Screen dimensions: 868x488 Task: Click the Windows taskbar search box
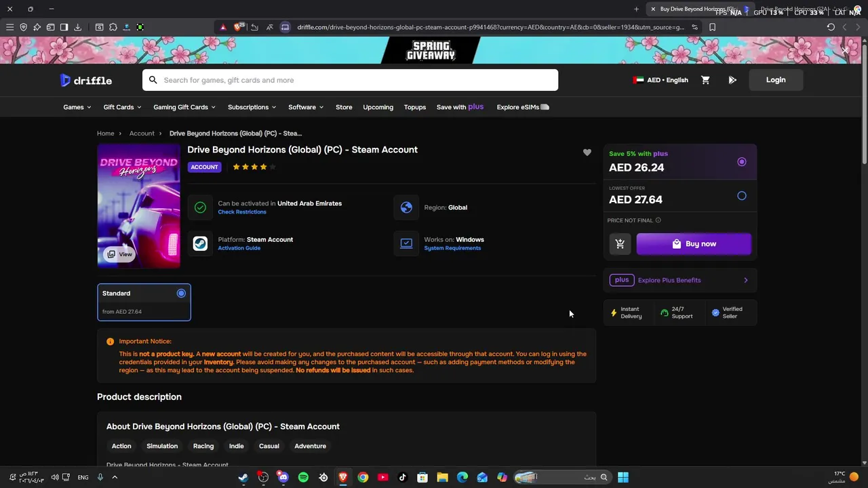coord(561,477)
